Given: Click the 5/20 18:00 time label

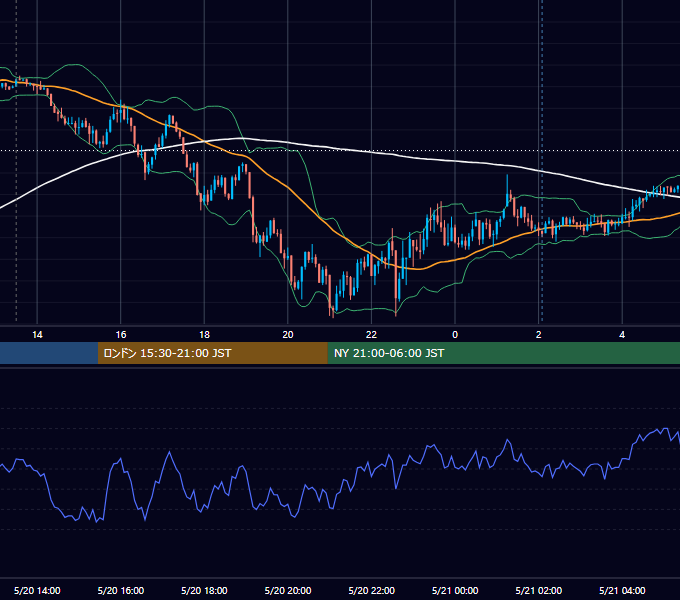Looking at the screenshot, I should tap(204, 590).
